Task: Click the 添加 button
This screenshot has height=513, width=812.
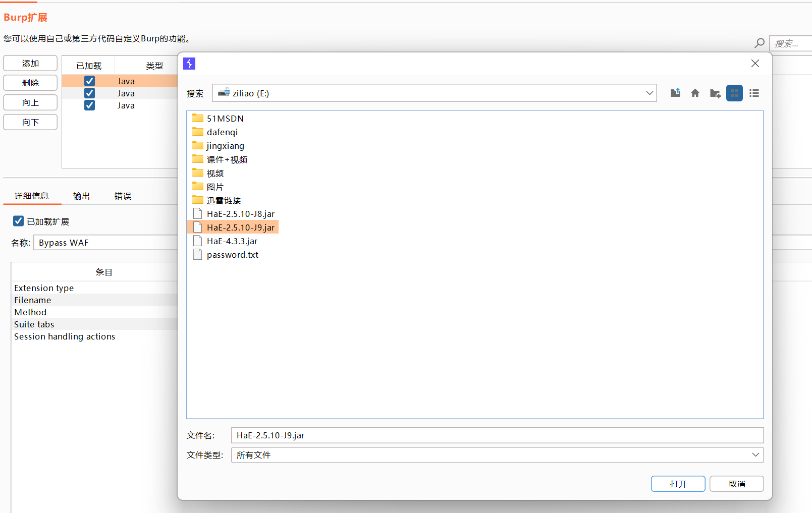Action: point(30,64)
